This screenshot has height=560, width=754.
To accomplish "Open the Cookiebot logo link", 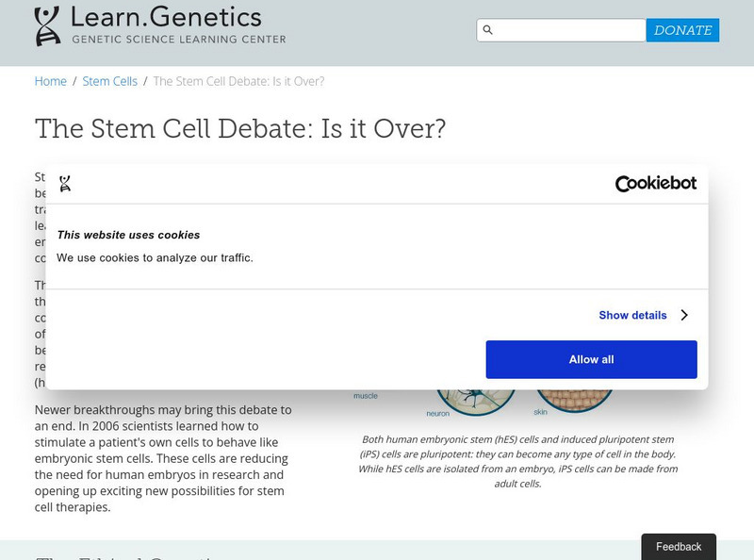I will pyautogui.click(x=655, y=184).
